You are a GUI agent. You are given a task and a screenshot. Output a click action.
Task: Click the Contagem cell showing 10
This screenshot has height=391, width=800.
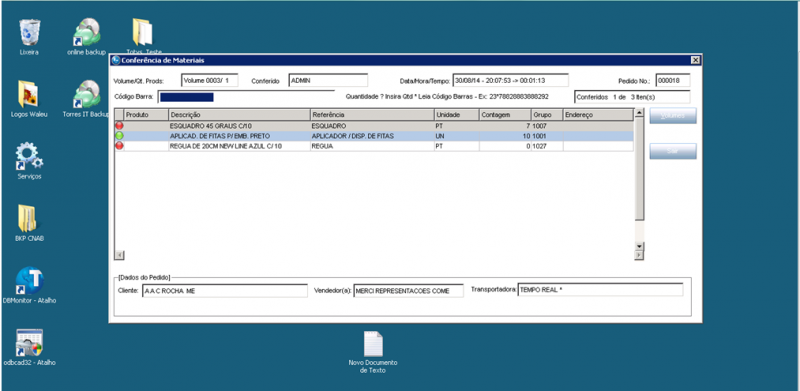point(505,136)
